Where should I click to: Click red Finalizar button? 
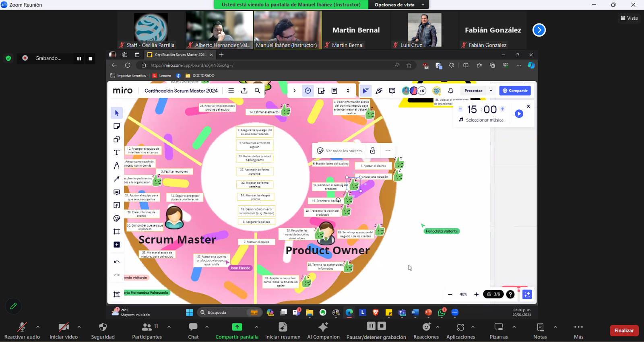[624, 330]
